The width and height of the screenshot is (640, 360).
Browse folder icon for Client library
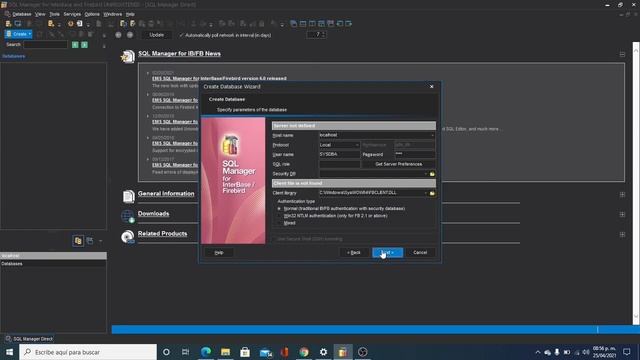(x=432, y=193)
